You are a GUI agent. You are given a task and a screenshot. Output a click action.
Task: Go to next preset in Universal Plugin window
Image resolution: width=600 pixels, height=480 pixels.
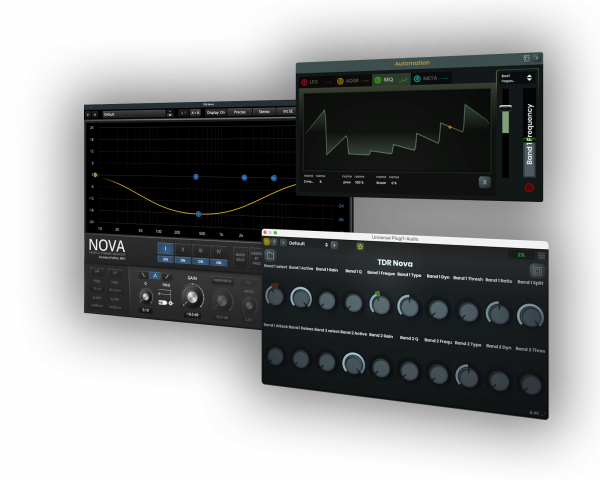click(334, 245)
